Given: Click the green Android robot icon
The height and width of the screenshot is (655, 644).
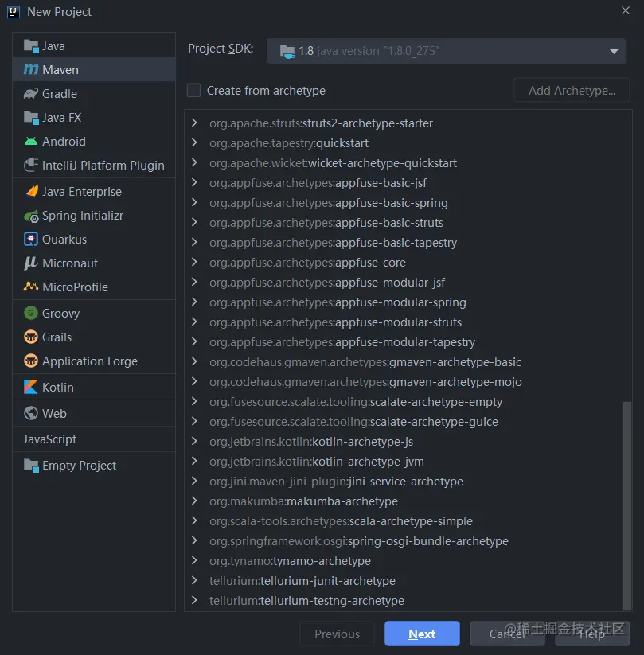Looking at the screenshot, I should coord(31,142).
